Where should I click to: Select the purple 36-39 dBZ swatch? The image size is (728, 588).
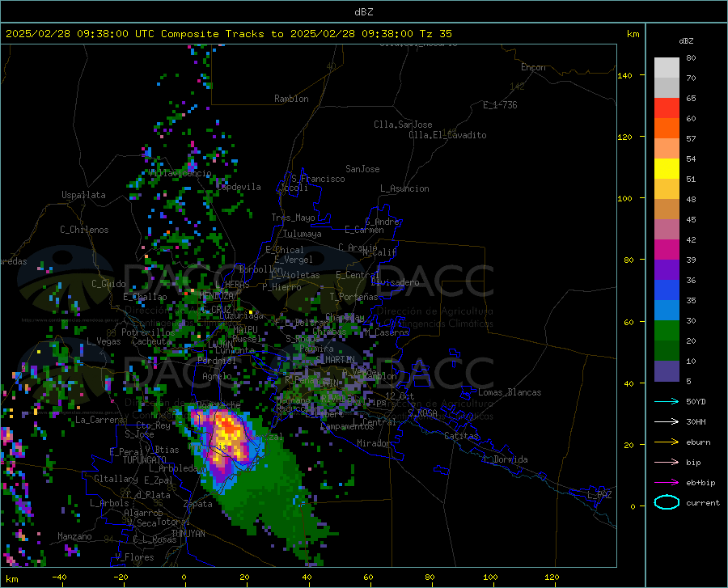(x=667, y=270)
